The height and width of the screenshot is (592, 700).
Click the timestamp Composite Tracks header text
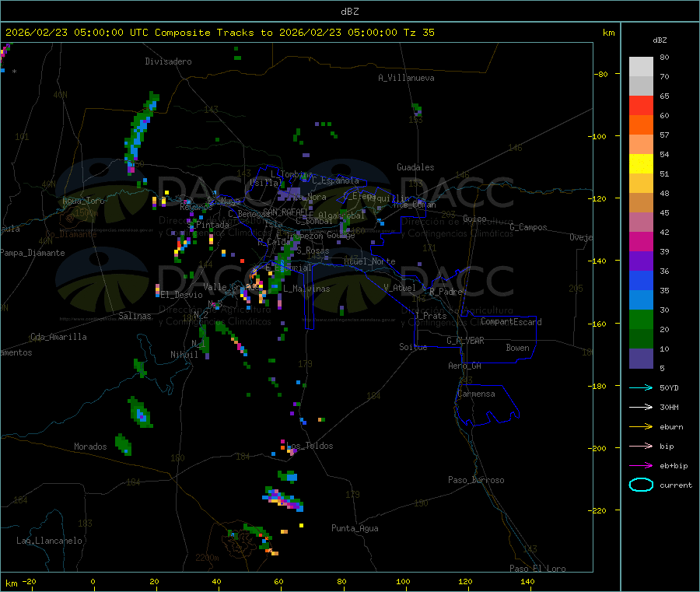point(219,33)
